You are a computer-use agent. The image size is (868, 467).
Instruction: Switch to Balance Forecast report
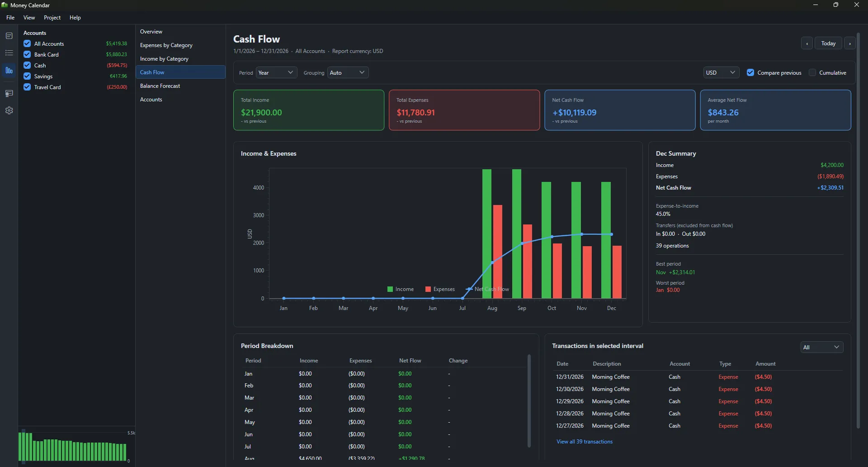point(180,86)
